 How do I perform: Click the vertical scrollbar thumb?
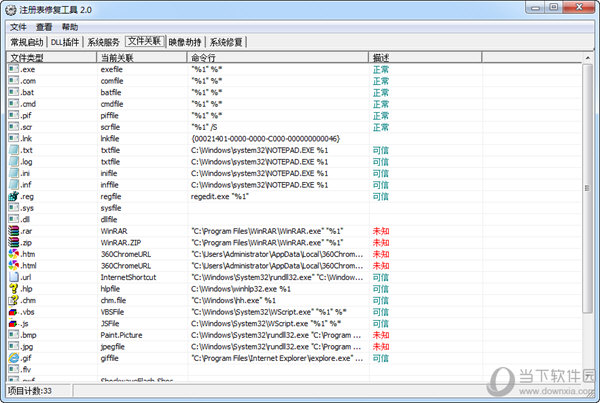587,188
